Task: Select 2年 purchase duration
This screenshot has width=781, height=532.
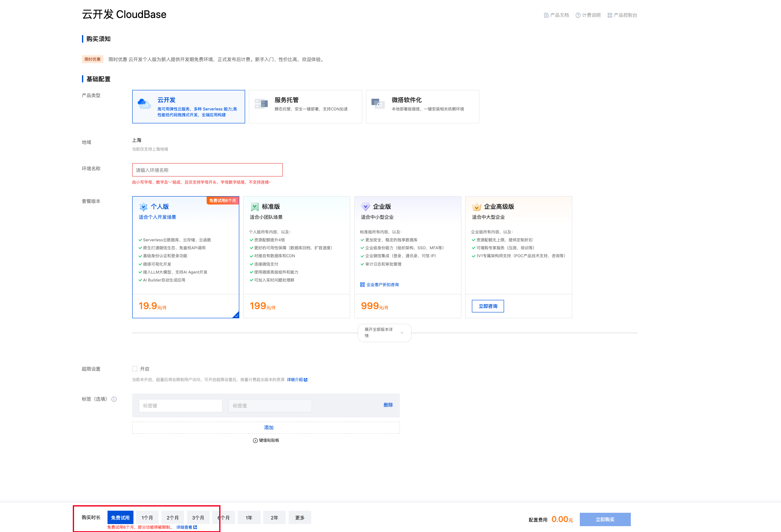Action: (274, 517)
